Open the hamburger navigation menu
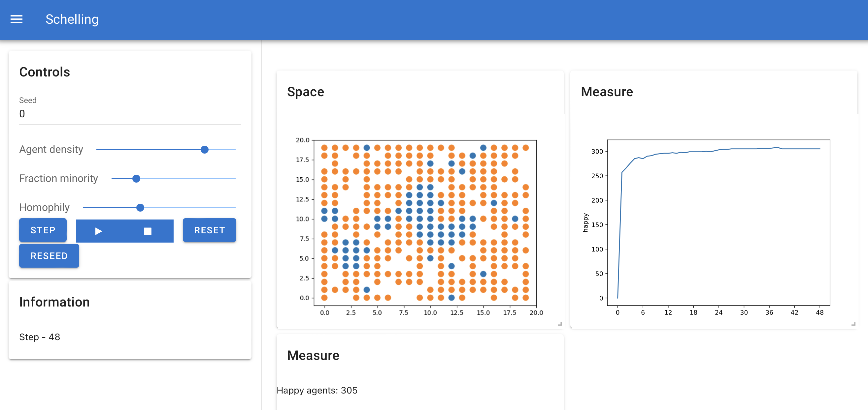Image resolution: width=868 pixels, height=410 pixels. 17,19
